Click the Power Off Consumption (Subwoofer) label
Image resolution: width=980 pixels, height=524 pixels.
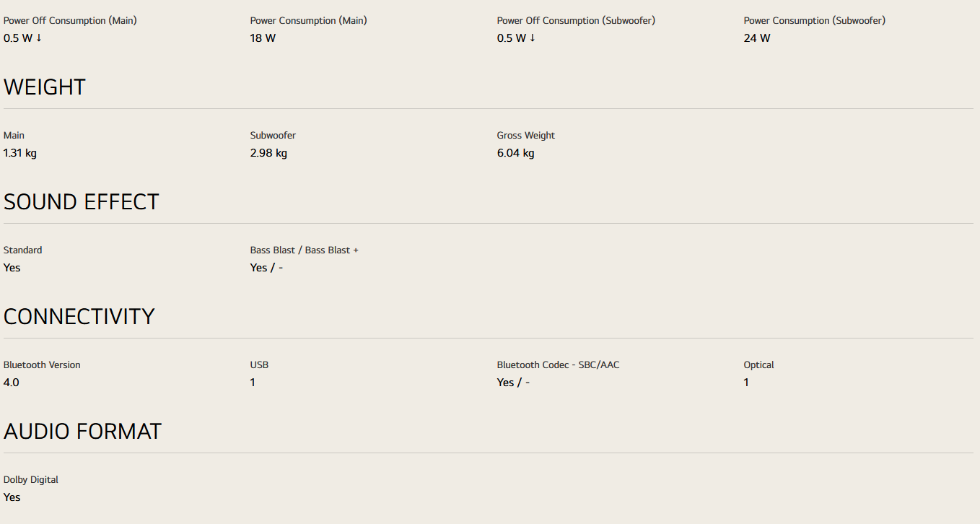click(576, 21)
